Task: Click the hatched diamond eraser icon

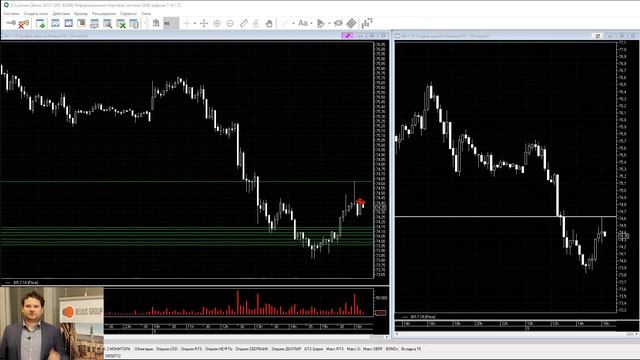Action: click(351, 23)
